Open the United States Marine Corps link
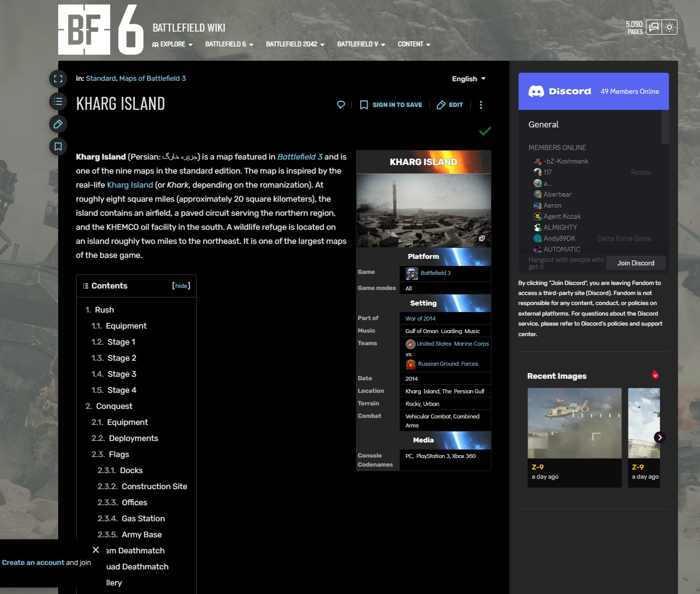The height and width of the screenshot is (594, 700). (x=453, y=344)
